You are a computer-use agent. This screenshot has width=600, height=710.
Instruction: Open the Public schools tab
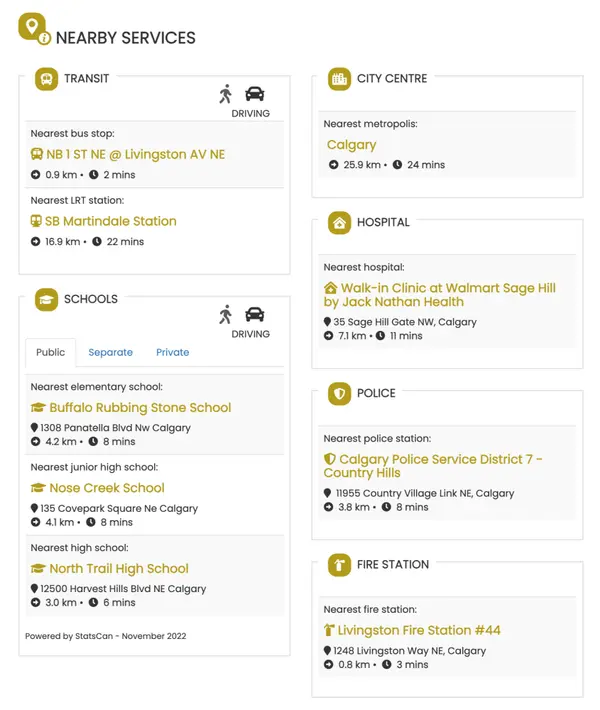51,352
